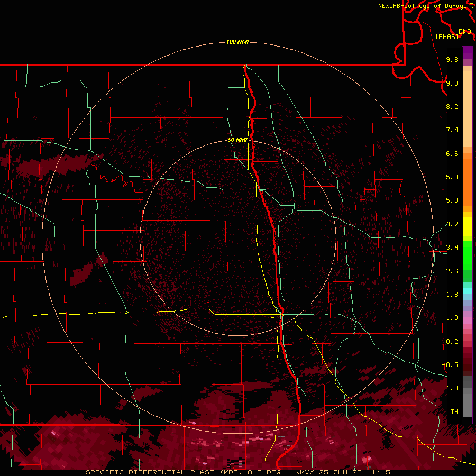
Task: Click the 11:15 timestamp in the caption
Action: (x=378, y=472)
